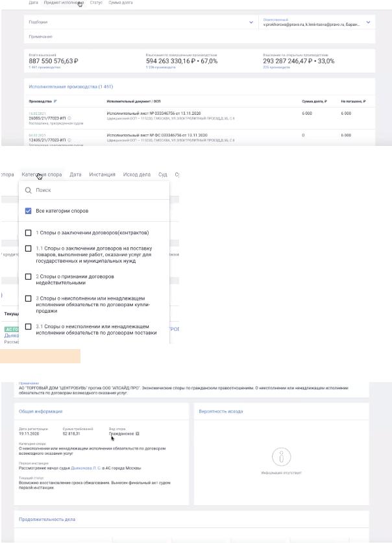Image resolution: width=392 pixels, height=543 pixels.
Task: Select Исполнительный лист № ФС 033346756 row
Action: [x=157, y=135]
